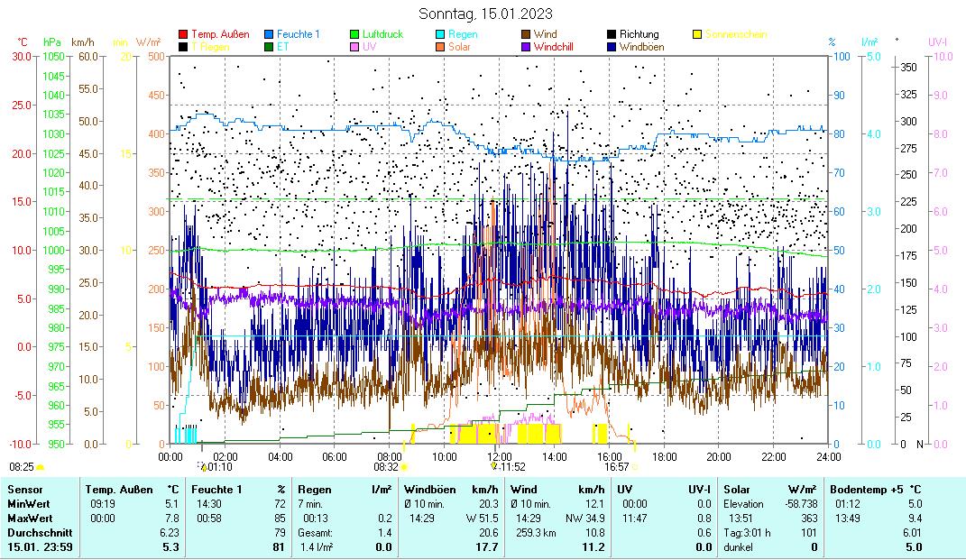
Task: Click the dark blue Windböen legend square
Action: click(x=612, y=46)
